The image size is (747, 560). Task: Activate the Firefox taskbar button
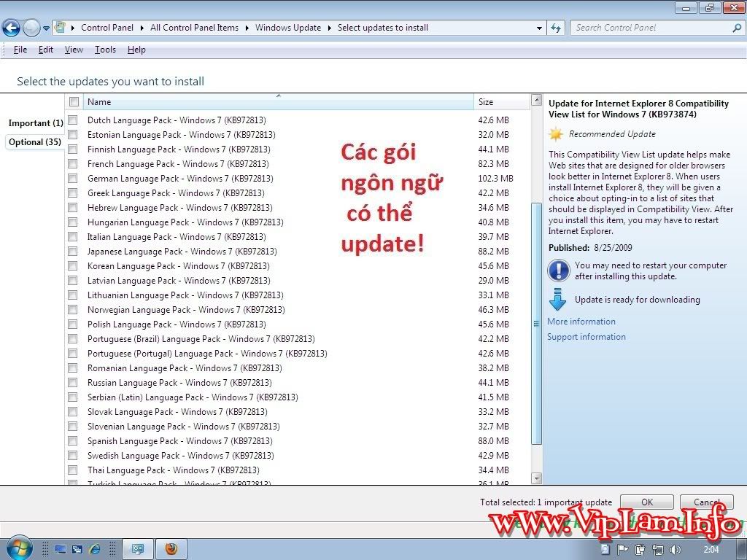(171, 549)
